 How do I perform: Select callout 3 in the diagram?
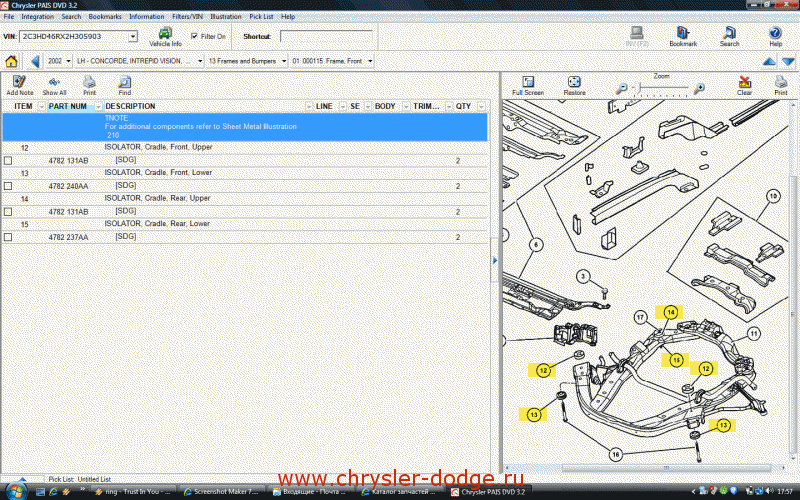click(583, 277)
